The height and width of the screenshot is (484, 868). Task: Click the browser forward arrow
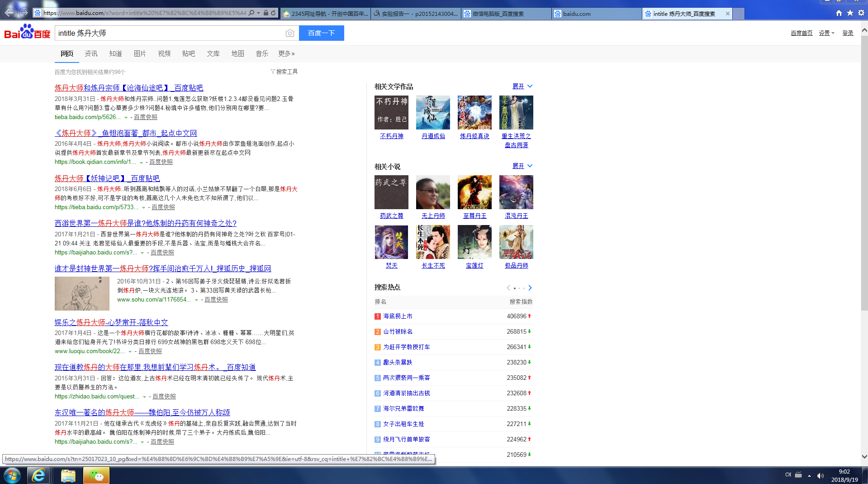click(24, 13)
